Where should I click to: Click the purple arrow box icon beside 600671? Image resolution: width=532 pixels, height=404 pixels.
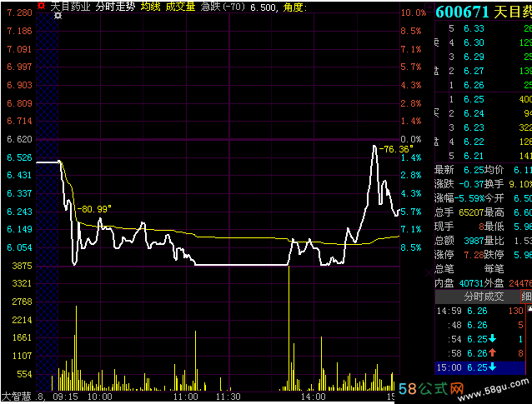point(430,7)
